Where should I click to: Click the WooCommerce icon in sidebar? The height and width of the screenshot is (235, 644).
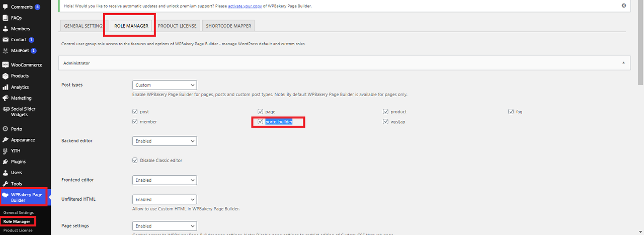[x=6, y=65]
